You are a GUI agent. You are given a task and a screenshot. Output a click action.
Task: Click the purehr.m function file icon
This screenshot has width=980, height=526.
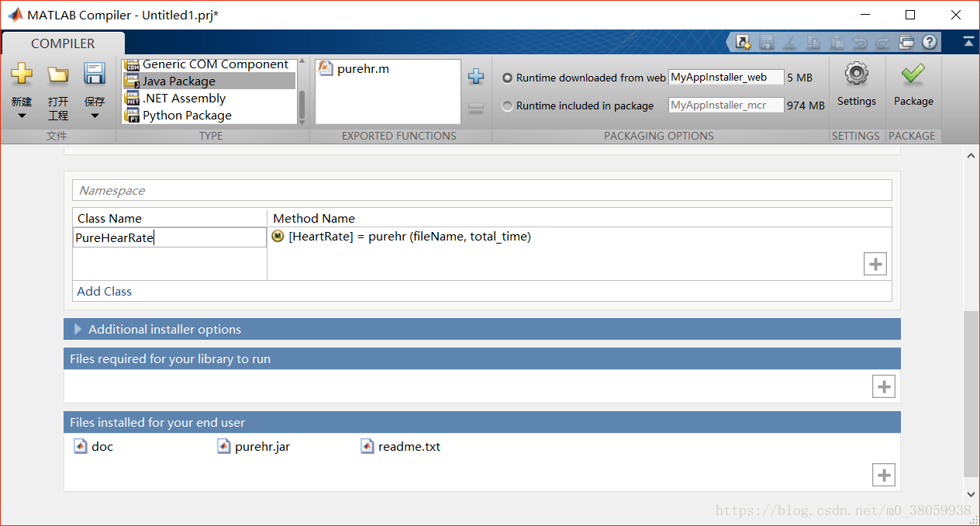tap(326, 68)
